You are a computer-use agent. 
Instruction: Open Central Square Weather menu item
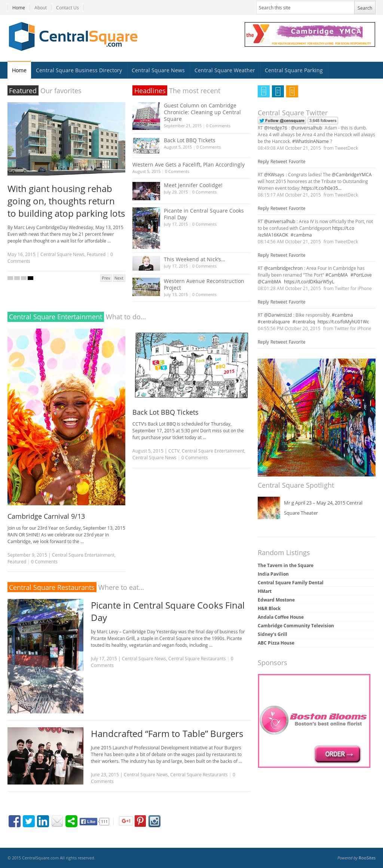coord(225,70)
